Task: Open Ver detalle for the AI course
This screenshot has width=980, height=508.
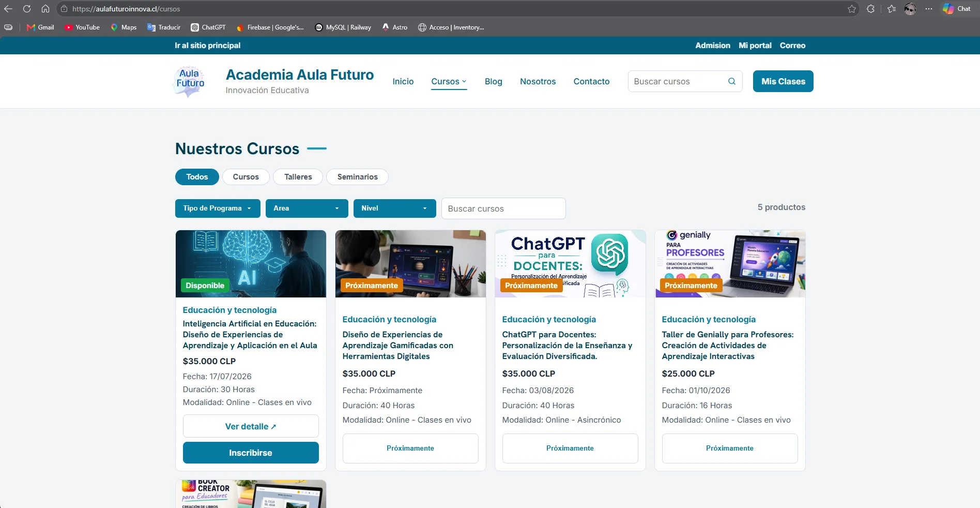Action: pyautogui.click(x=251, y=426)
